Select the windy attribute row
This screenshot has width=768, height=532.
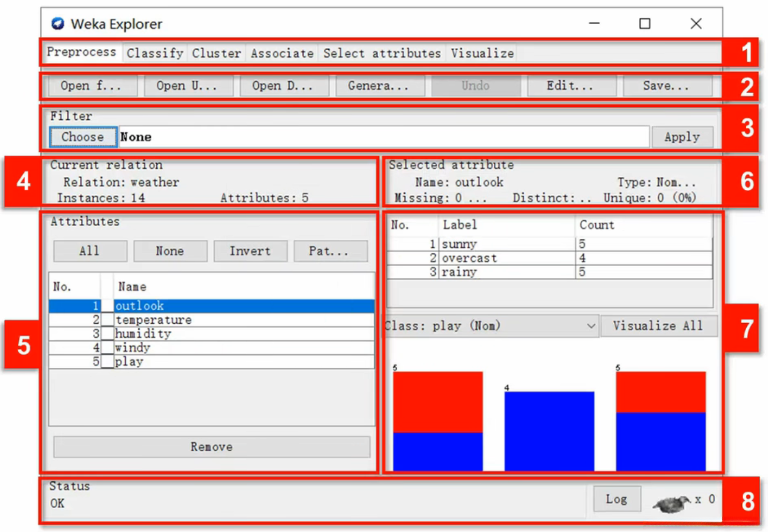click(x=212, y=348)
